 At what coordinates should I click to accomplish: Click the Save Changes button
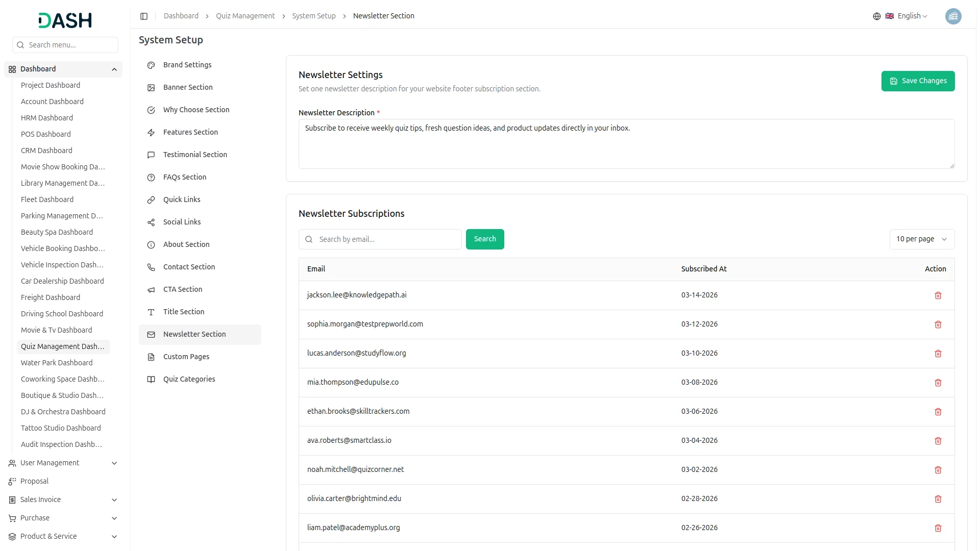(917, 81)
